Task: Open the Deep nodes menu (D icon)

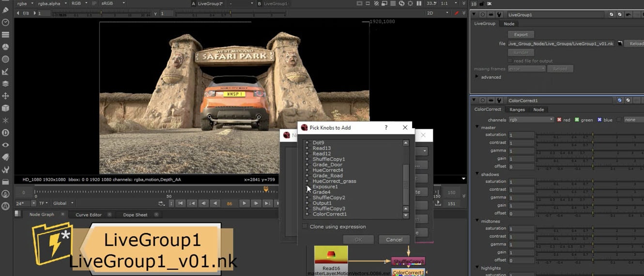Action: tap(6, 133)
